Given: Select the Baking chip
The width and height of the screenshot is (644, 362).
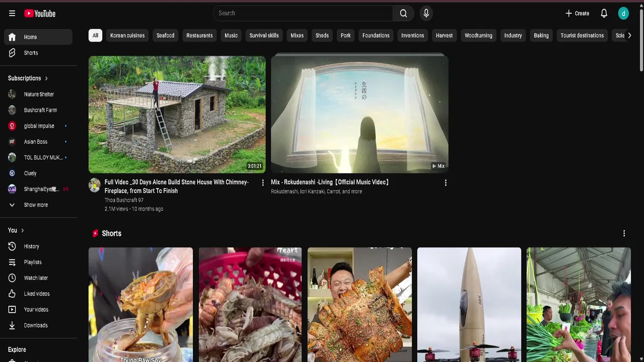Looking at the screenshot, I should [541, 35].
